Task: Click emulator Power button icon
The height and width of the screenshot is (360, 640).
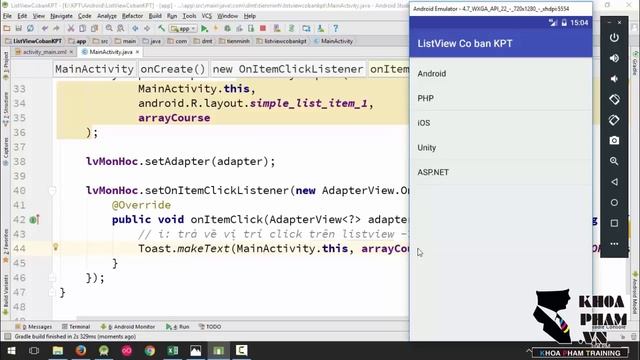Action: tap(614, 38)
